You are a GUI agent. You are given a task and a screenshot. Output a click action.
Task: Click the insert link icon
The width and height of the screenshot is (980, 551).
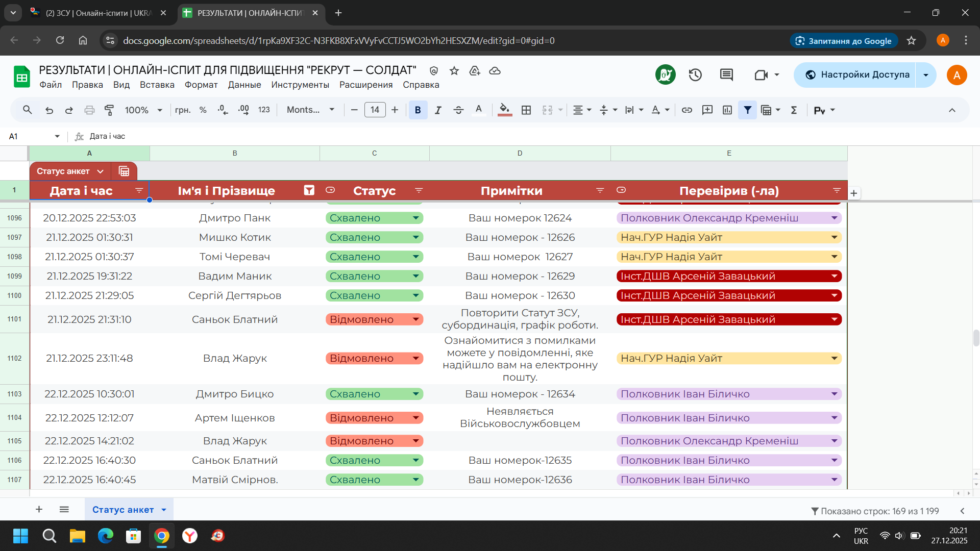687,110
